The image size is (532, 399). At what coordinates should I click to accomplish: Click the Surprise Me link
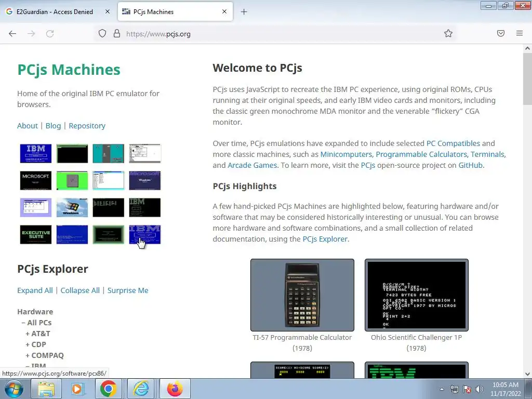(128, 290)
